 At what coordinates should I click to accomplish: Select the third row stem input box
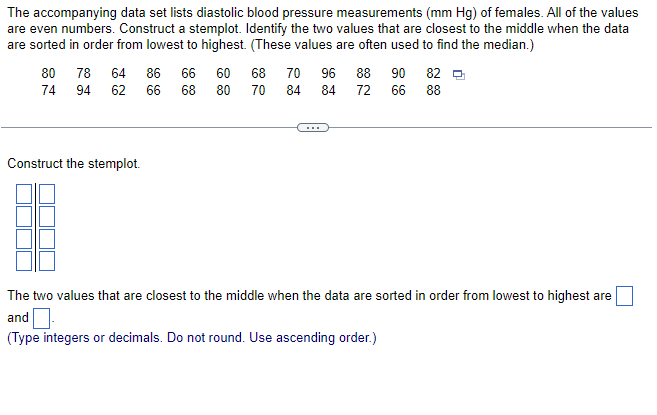pos(24,239)
